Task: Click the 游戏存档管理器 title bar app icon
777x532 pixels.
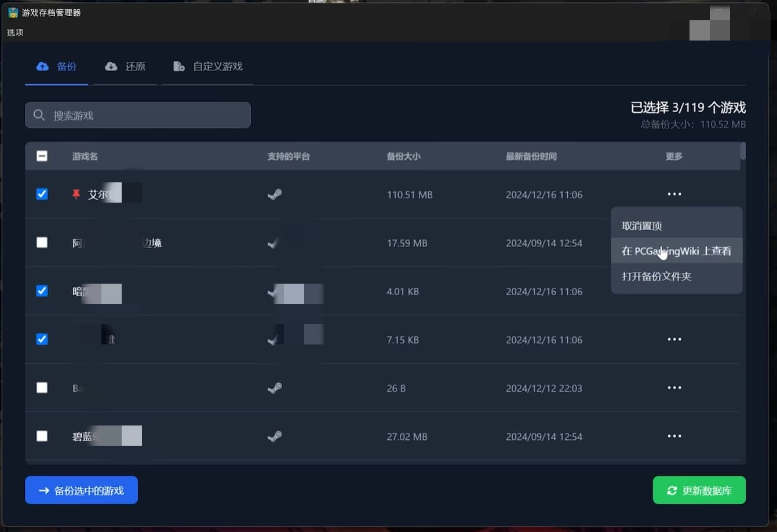Action: [x=12, y=12]
